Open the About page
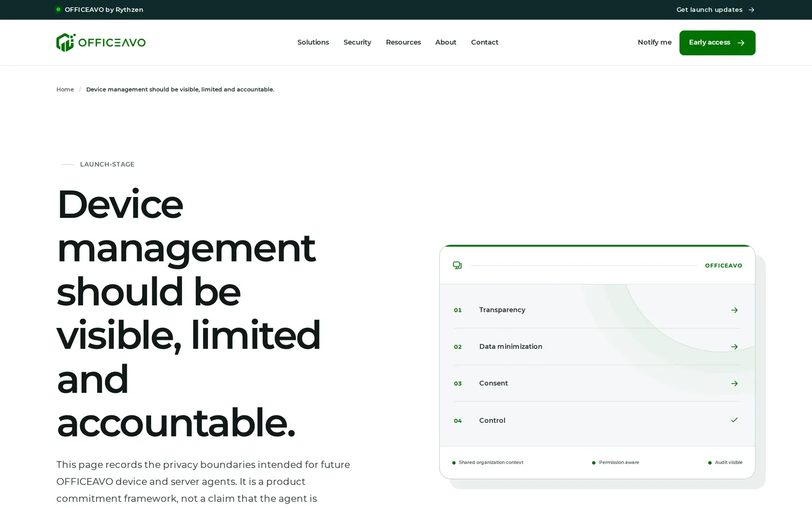 tap(445, 42)
